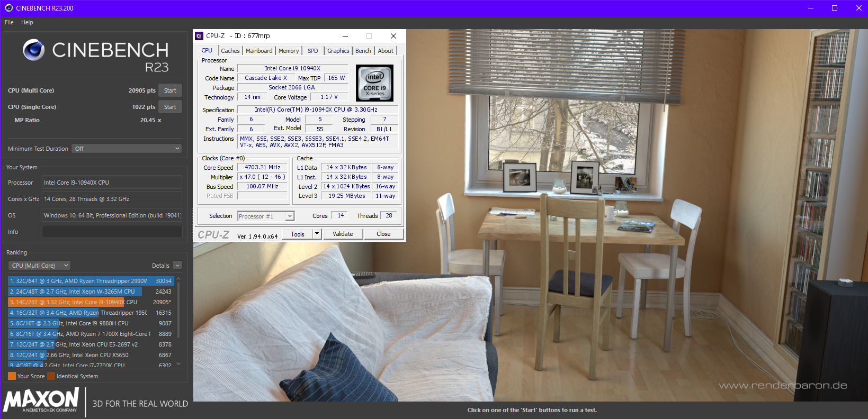The height and width of the screenshot is (419, 868).
Task: Select the Xeon X5650 ranking row
Action: [91, 355]
